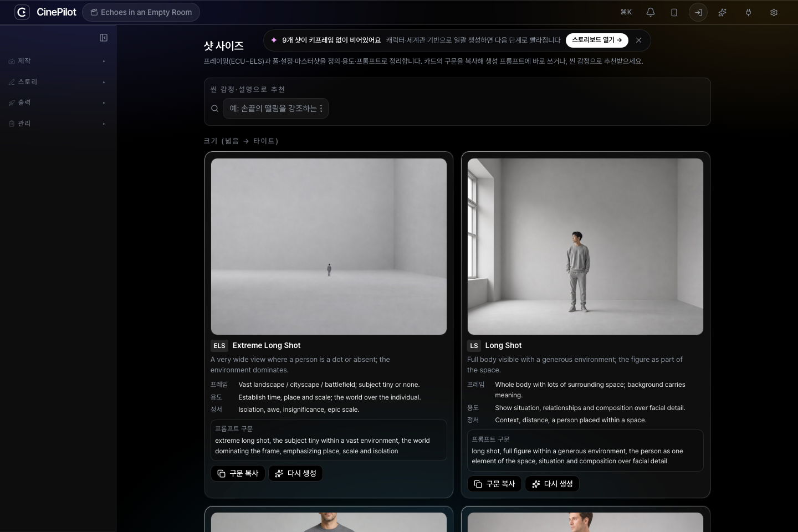Viewport: 798px width, 532px height.
Task: Click the 스토리 pencil icon
Action: tap(12, 82)
